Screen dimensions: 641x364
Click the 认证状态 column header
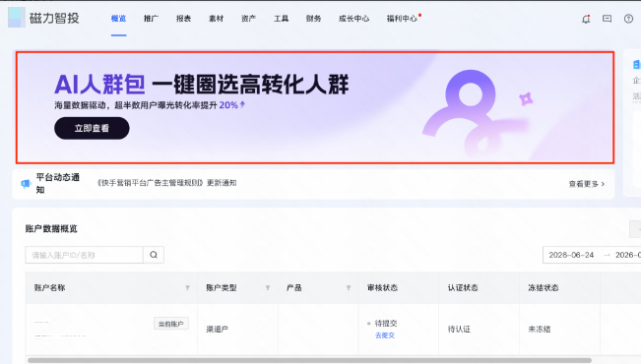pyautogui.click(x=463, y=287)
